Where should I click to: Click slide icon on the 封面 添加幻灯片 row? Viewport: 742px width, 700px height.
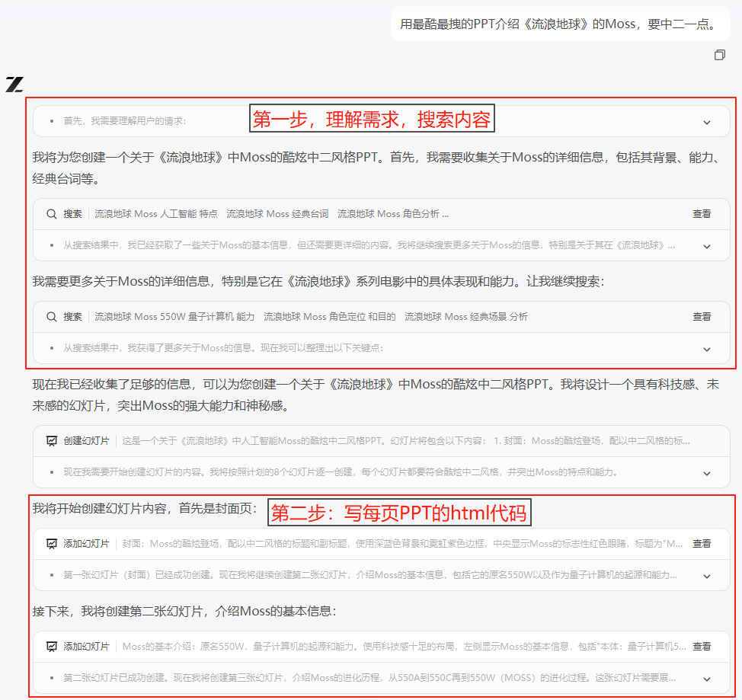52,544
